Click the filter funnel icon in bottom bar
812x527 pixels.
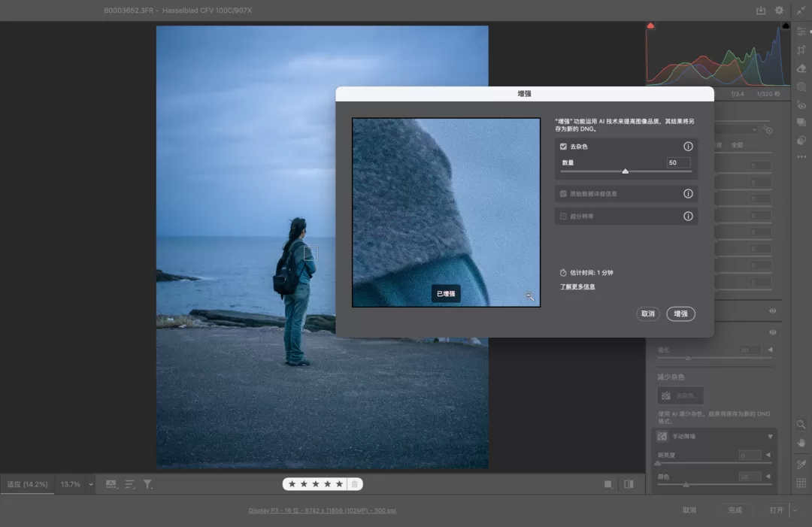[x=148, y=485]
